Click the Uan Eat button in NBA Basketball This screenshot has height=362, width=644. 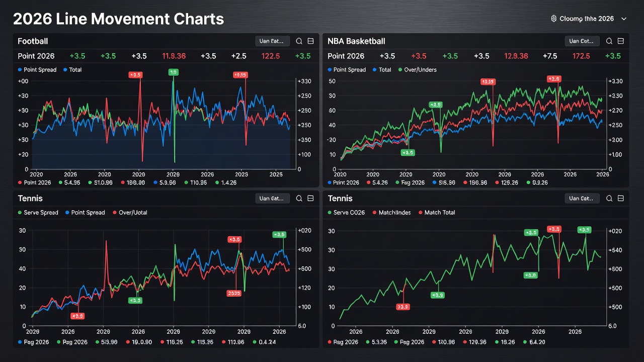tap(583, 41)
